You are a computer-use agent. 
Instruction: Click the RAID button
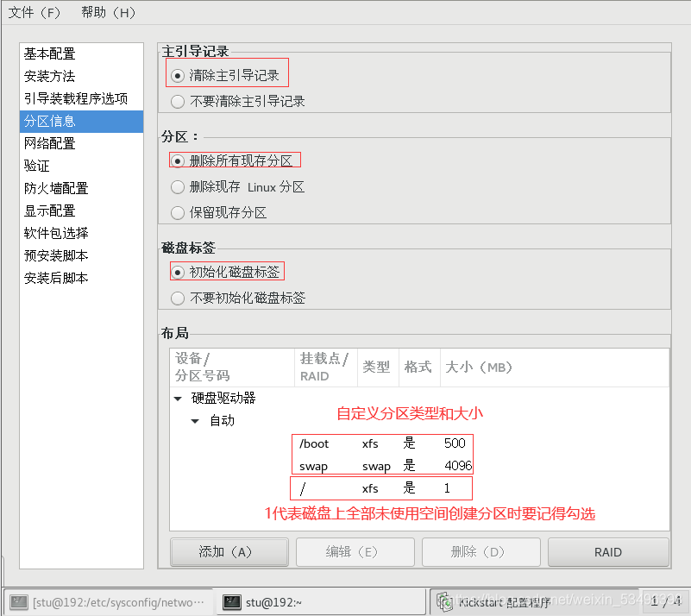click(x=608, y=551)
